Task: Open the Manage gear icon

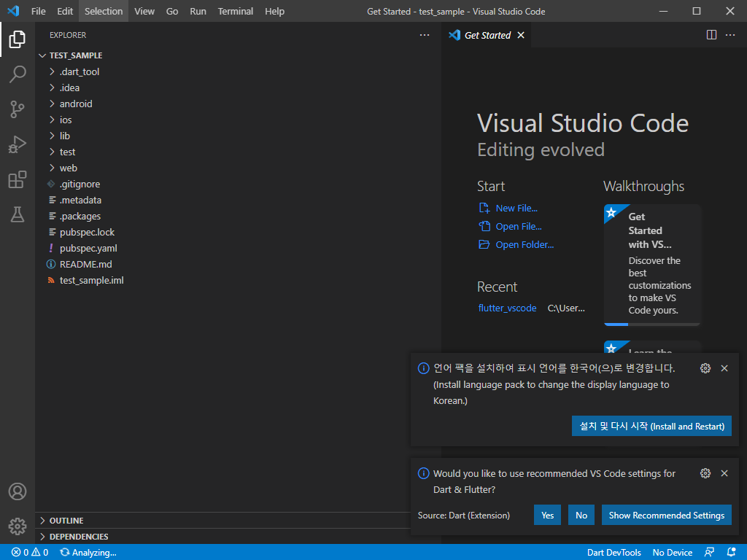Action: [x=18, y=526]
